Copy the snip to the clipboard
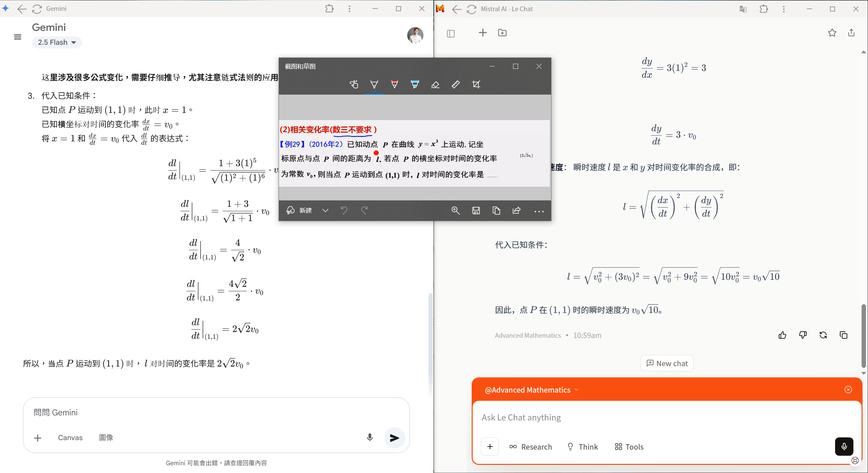This screenshot has height=473, width=868. coord(496,211)
